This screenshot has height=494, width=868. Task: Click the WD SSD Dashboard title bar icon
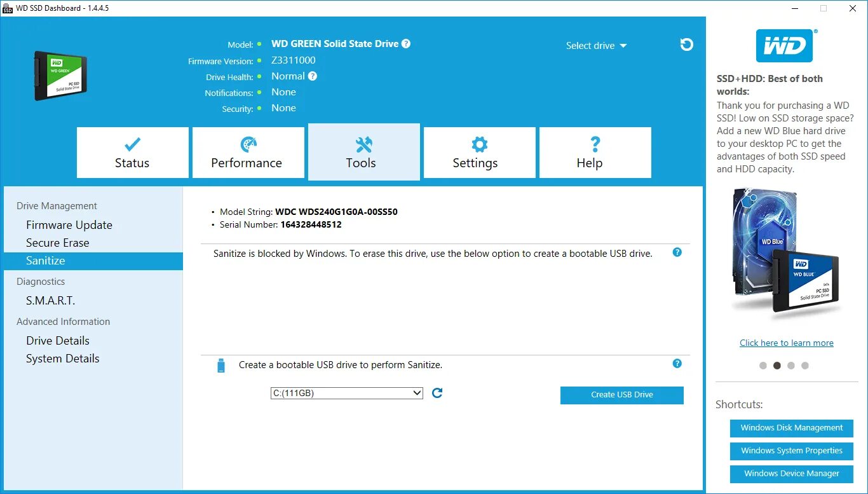[8, 8]
